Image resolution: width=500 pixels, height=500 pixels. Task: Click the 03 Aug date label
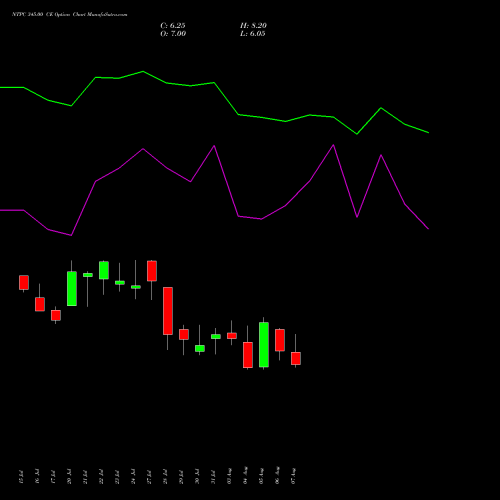(x=230, y=476)
